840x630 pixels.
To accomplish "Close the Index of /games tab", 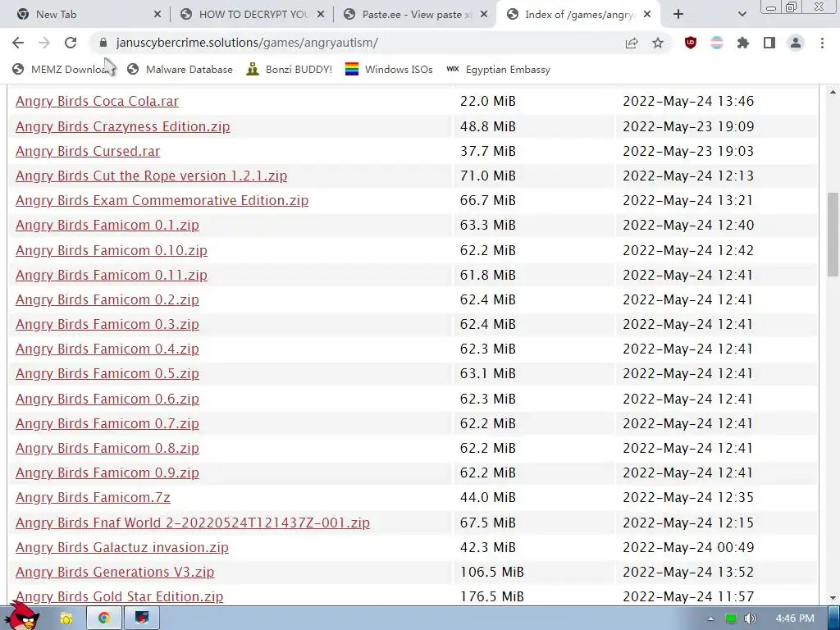I will (647, 15).
